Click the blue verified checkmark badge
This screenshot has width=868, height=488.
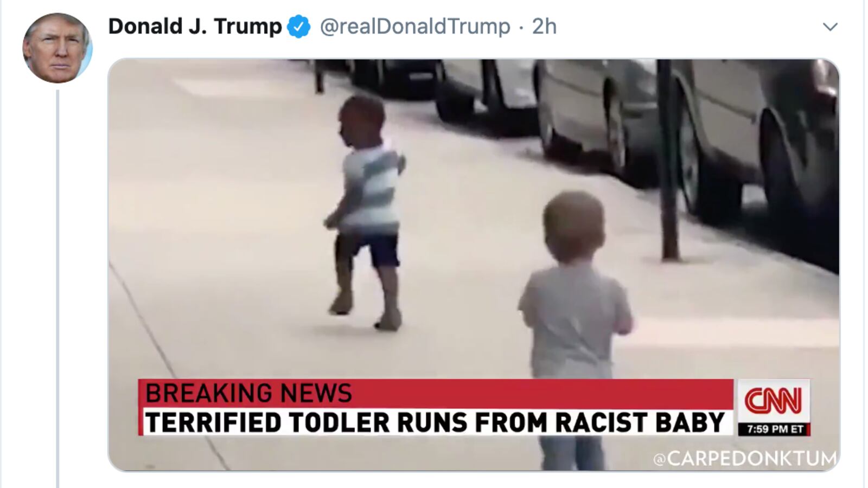point(298,27)
